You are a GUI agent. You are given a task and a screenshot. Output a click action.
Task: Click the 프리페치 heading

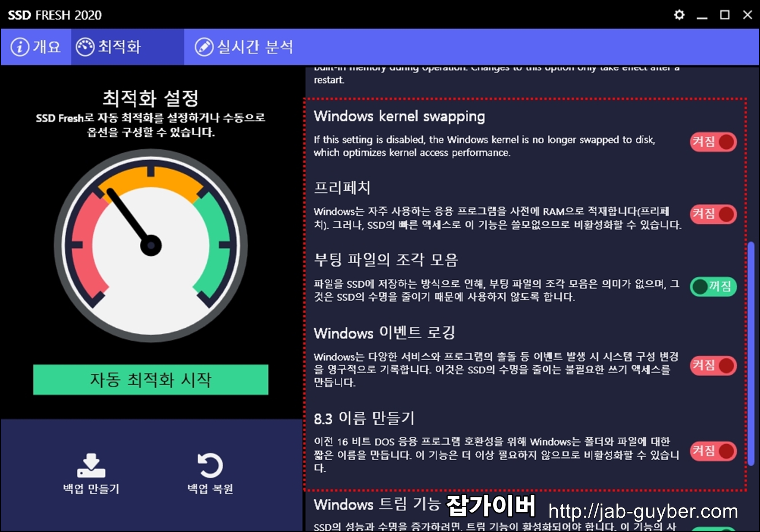tap(342, 188)
